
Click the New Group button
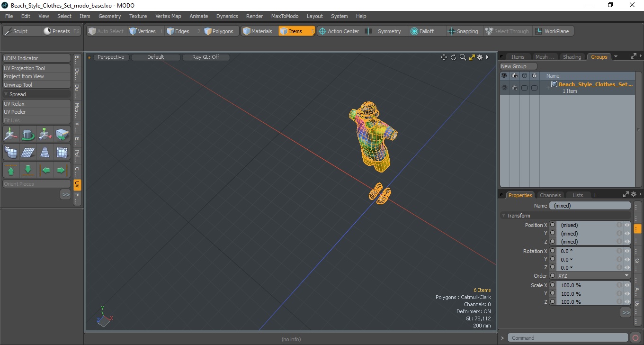(518, 66)
